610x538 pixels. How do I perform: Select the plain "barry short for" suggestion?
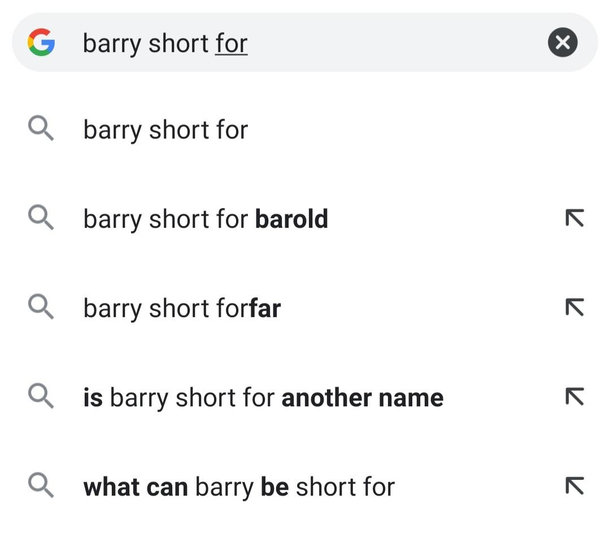[166, 130]
